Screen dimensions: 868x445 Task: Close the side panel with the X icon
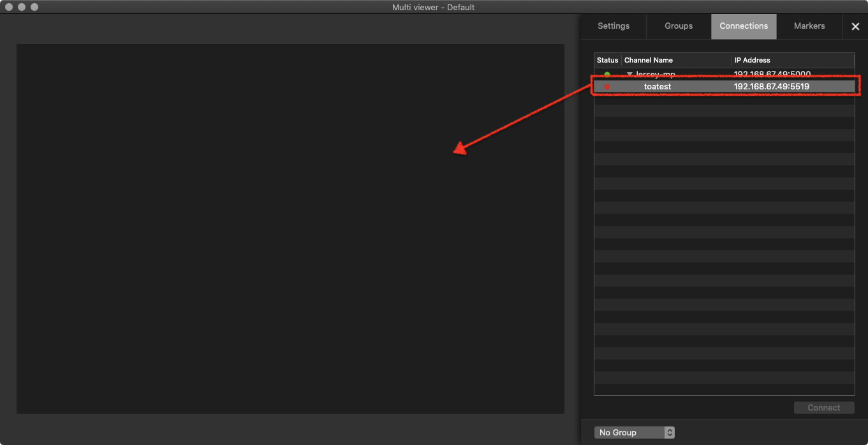pyautogui.click(x=855, y=27)
